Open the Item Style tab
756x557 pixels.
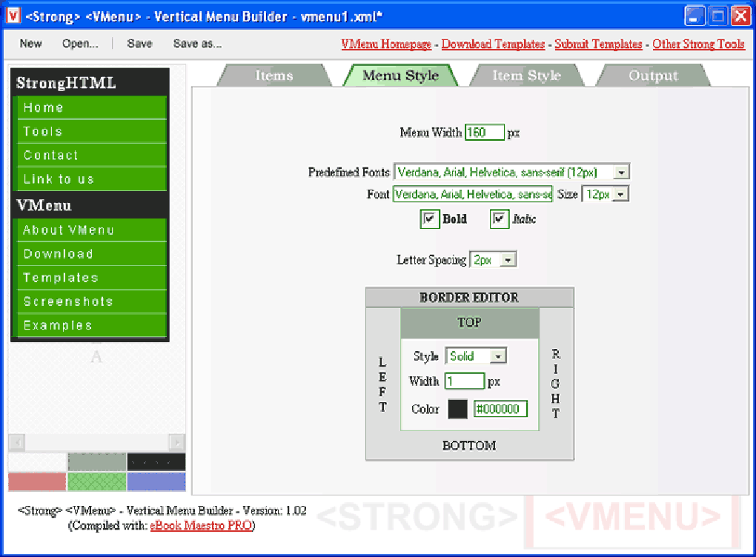click(527, 75)
